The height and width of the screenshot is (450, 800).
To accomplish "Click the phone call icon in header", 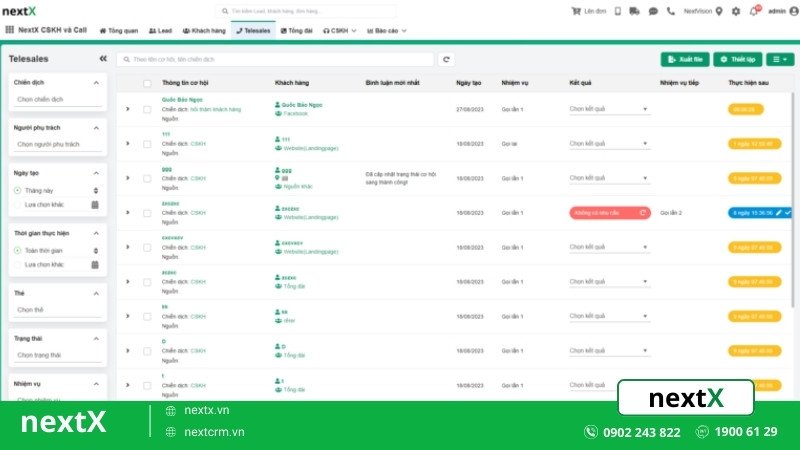I will click(x=670, y=11).
